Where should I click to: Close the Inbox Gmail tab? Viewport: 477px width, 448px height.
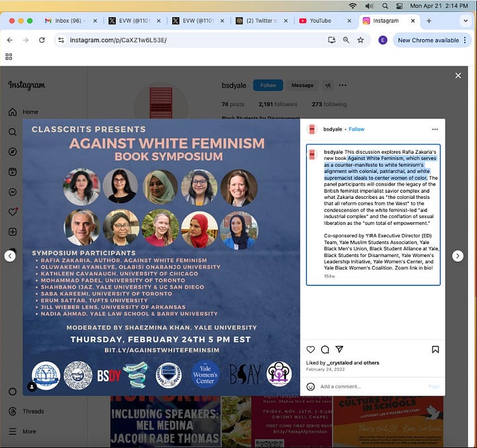pyautogui.click(x=95, y=21)
